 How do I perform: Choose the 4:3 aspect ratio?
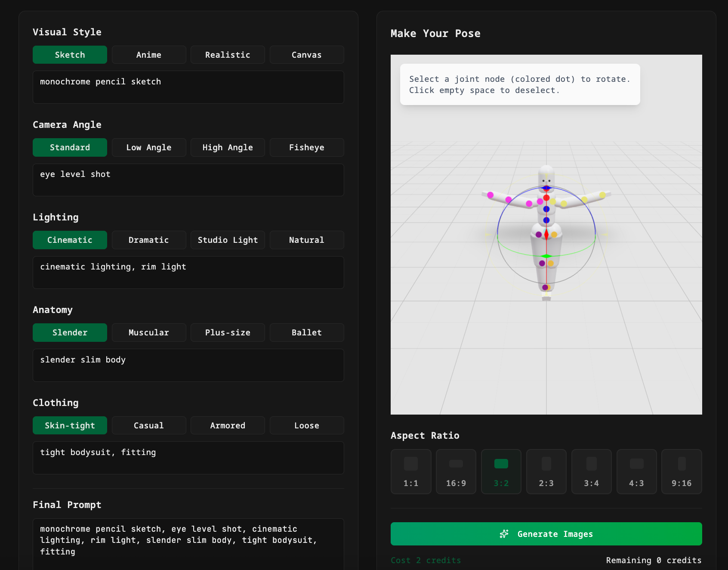pyautogui.click(x=636, y=471)
